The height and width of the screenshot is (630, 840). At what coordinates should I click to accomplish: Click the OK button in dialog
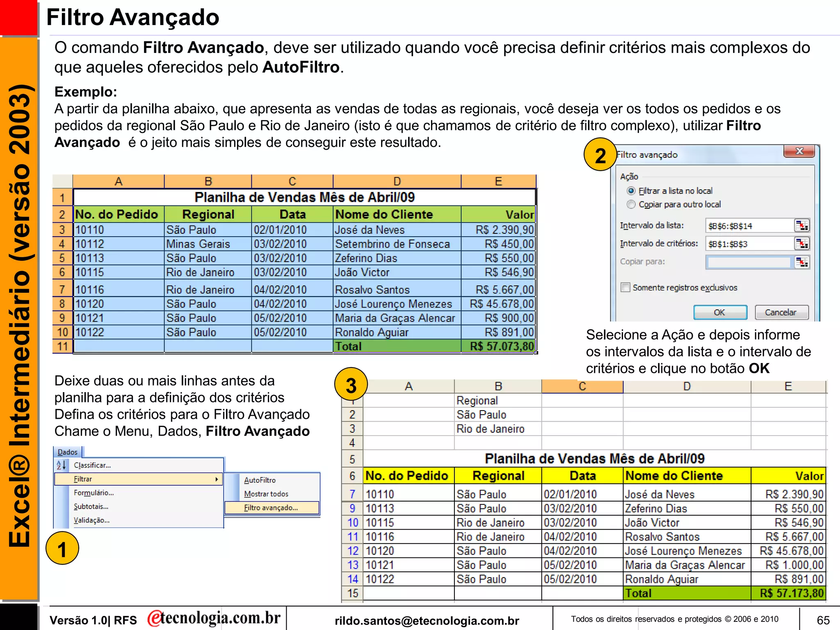point(720,312)
